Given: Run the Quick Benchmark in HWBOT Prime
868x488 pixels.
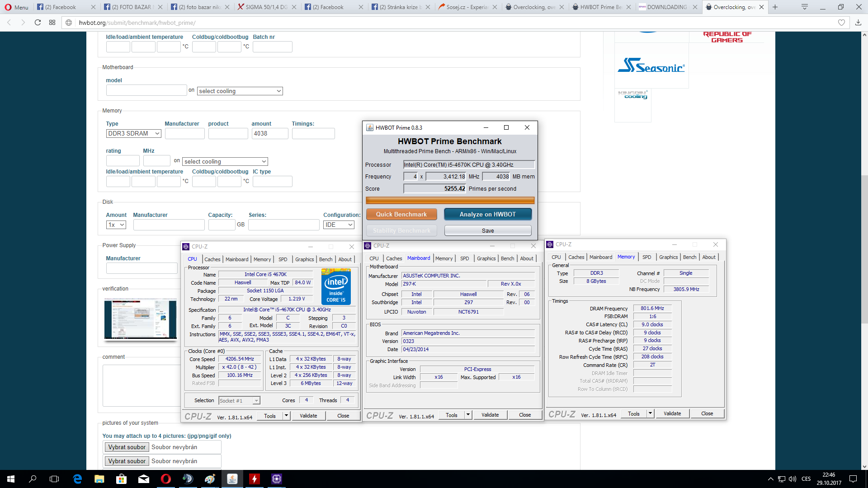Looking at the screenshot, I should (401, 215).
